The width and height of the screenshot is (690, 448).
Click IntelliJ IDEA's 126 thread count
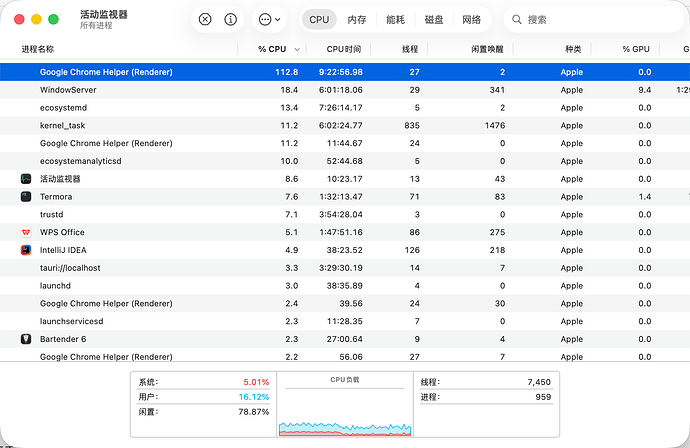click(412, 250)
